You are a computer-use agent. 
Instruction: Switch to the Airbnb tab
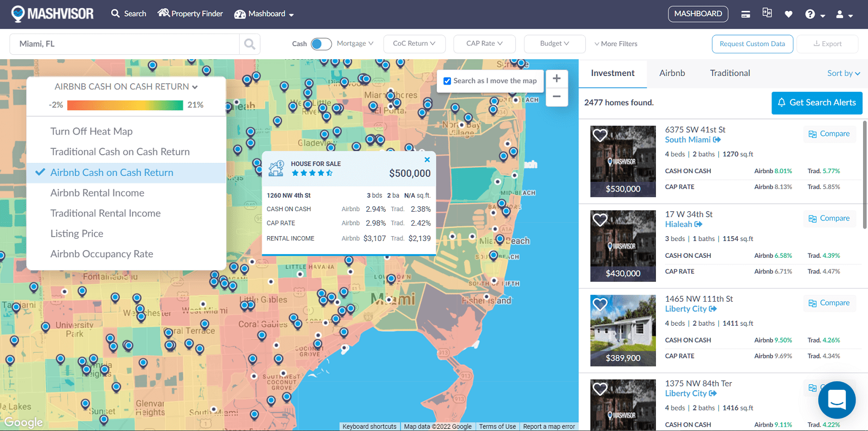pyautogui.click(x=672, y=73)
